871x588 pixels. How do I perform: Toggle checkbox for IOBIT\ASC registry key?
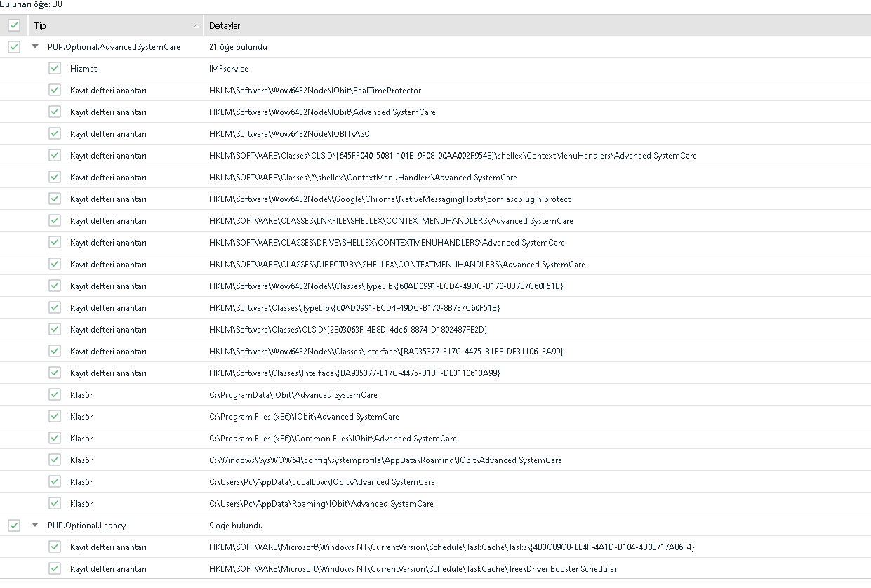[x=55, y=134]
